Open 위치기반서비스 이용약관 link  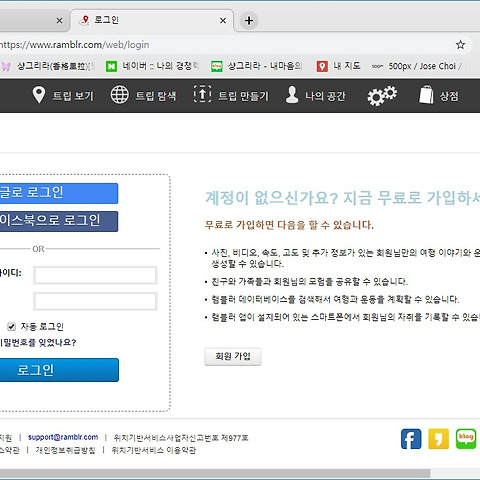(154, 450)
